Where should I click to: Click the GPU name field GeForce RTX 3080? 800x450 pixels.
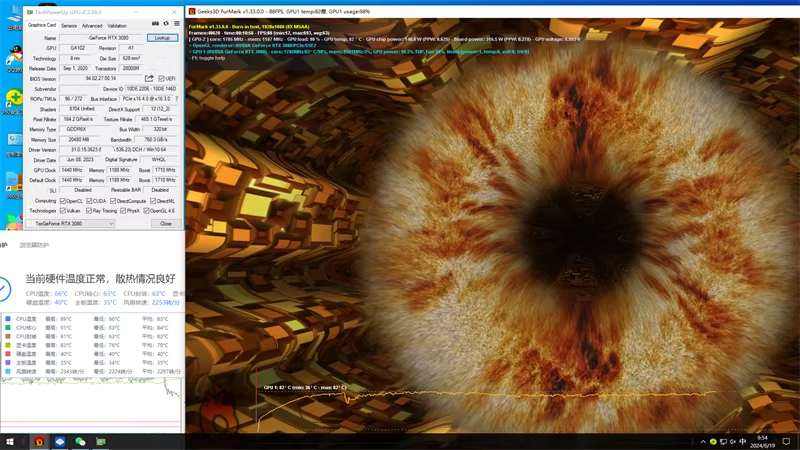click(x=102, y=38)
